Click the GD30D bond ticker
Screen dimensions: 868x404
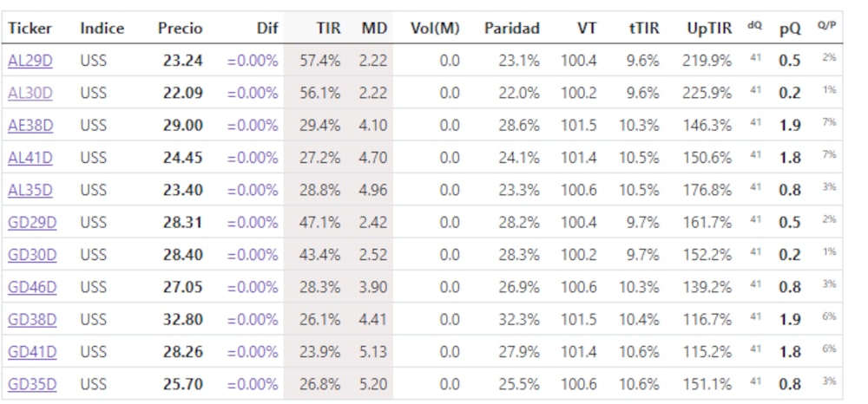[32, 255]
